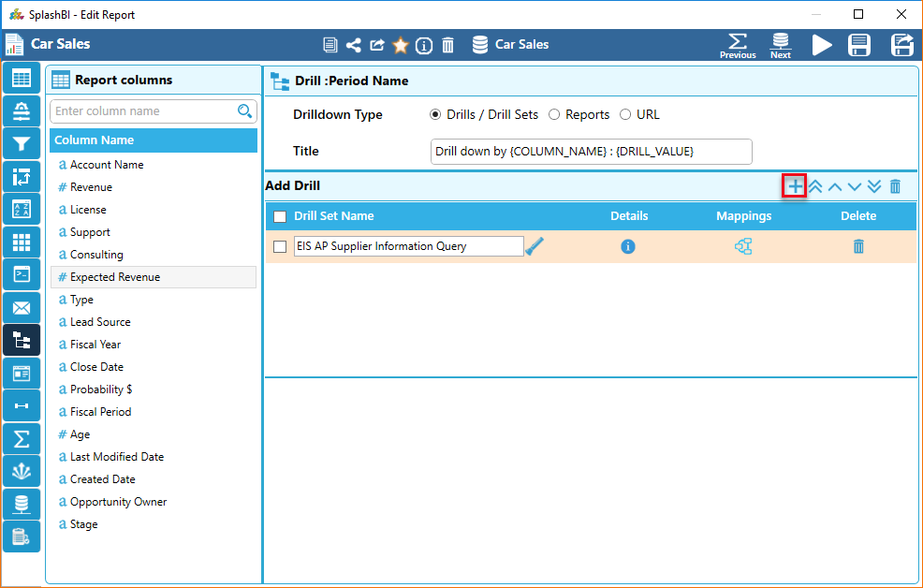Select the drill tree icon in sidebar
923x588 pixels.
[x=22, y=340]
